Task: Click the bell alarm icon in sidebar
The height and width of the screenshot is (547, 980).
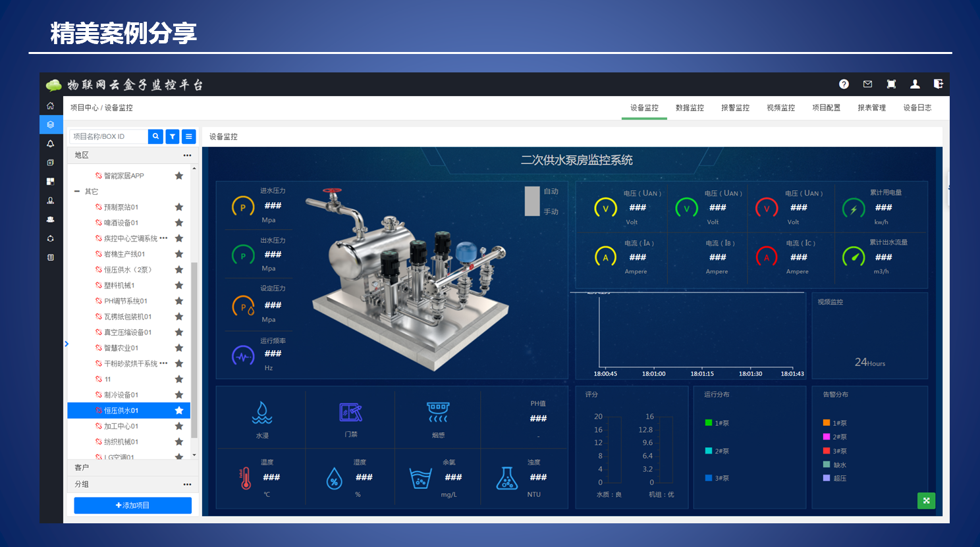Action: (x=51, y=143)
